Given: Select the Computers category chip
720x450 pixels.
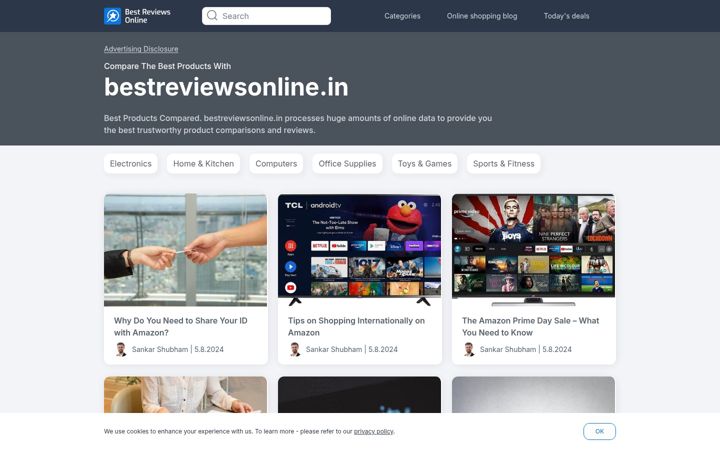Looking at the screenshot, I should (276, 163).
